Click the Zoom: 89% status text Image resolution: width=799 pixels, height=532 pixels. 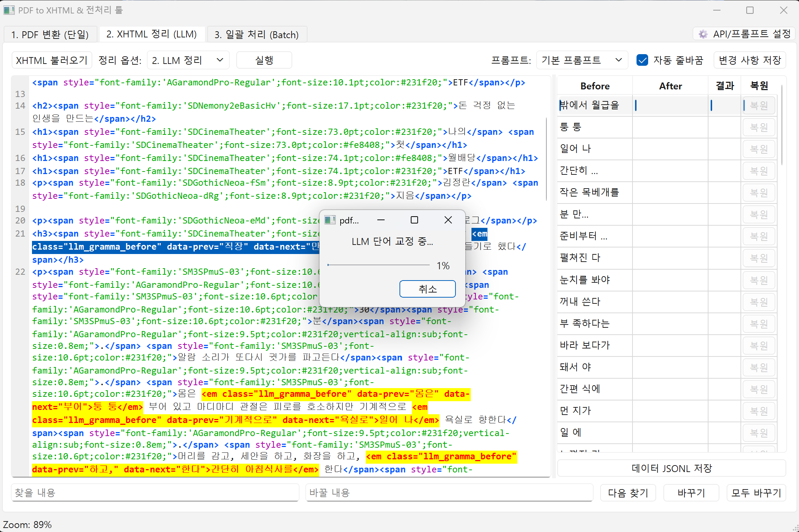[27, 524]
